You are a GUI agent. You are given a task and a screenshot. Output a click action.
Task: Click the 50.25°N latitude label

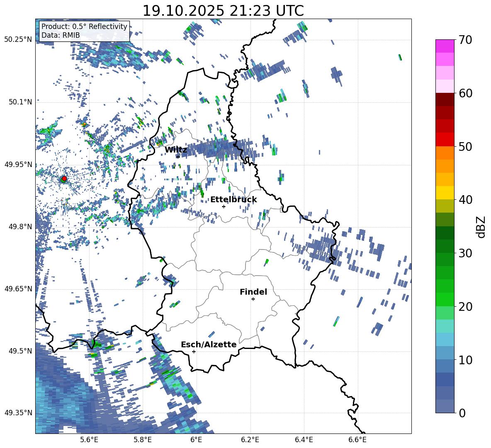pos(18,40)
